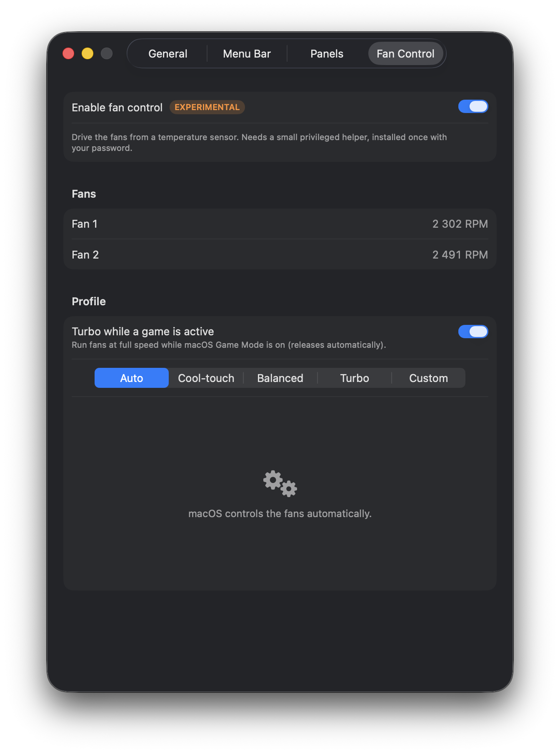Click the yellow minimize window button

[87, 54]
